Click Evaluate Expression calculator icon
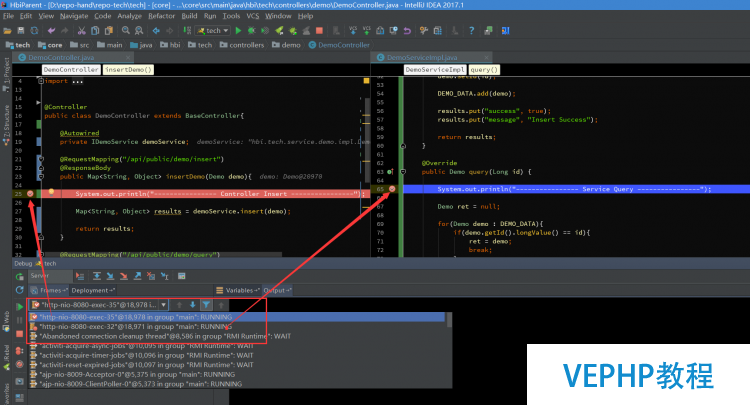Screen dimensions: 750x405 pyautogui.click(x=181, y=276)
